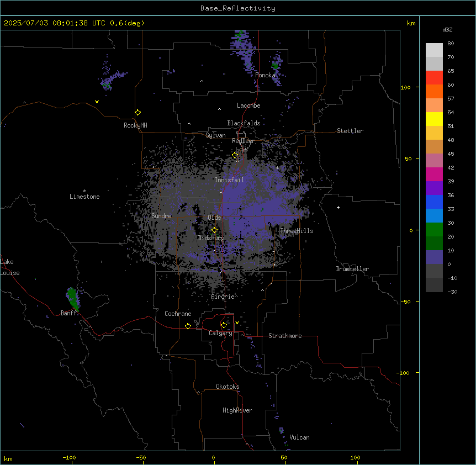The height and width of the screenshot is (465, 476).
Task: Click the Banff town label
Action: pos(68,313)
